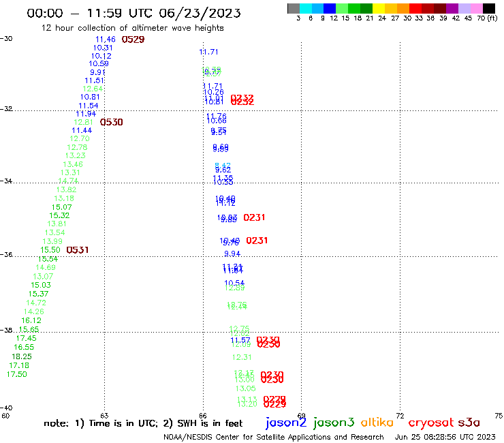
Task: Select the wave height value 11.44
Action: [x=82, y=131]
